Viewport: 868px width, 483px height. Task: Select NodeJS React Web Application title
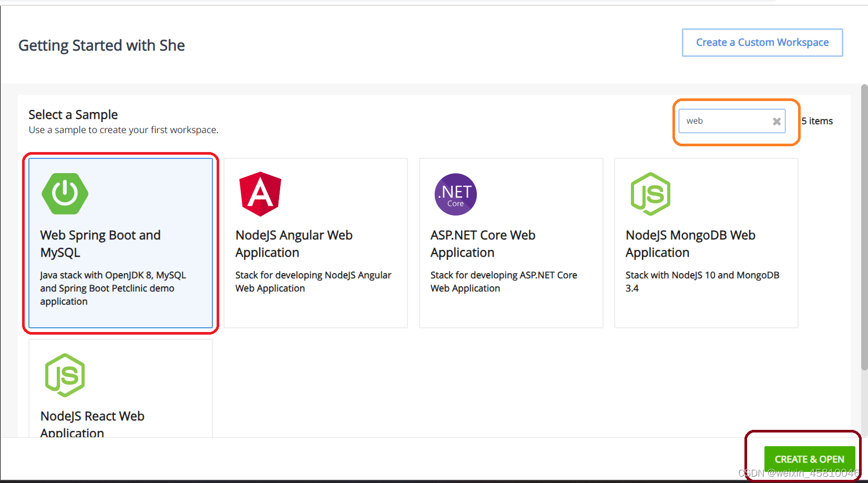point(92,425)
